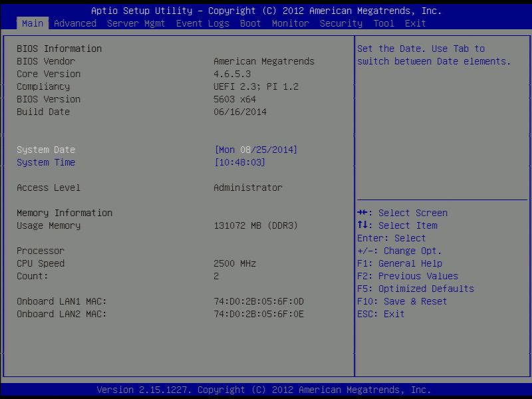This screenshot has height=399, width=532.
Task: Click the Select Item arrows hint
Action: pos(397,225)
